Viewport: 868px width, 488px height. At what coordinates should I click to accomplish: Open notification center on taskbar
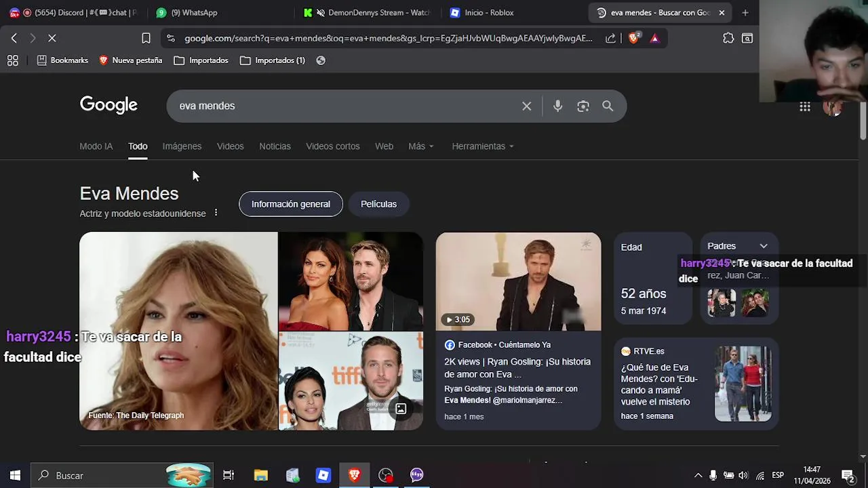coord(848,475)
